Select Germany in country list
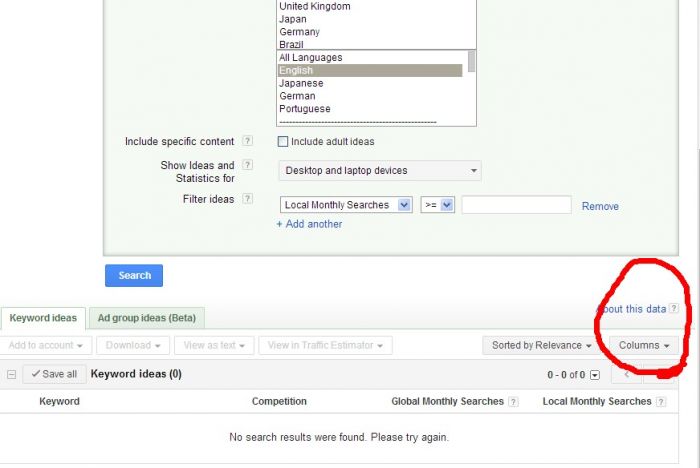Image resolution: width=700 pixels, height=468 pixels. click(x=300, y=32)
